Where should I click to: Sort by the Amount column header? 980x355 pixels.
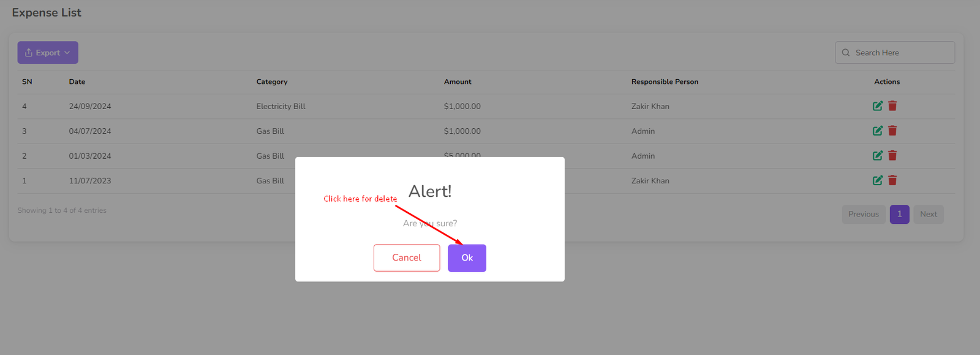(x=458, y=82)
